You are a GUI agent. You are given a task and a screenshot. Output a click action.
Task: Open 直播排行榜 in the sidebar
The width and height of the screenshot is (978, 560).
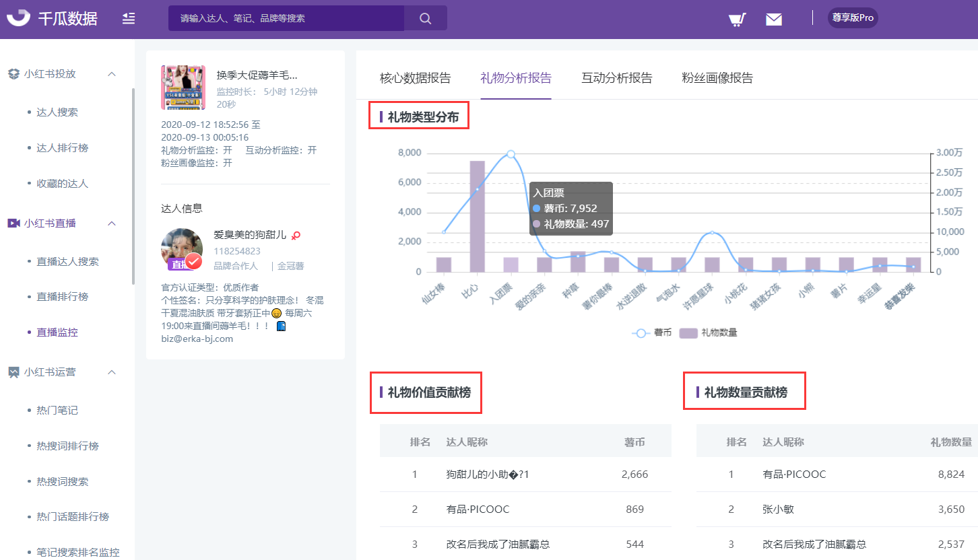click(63, 297)
